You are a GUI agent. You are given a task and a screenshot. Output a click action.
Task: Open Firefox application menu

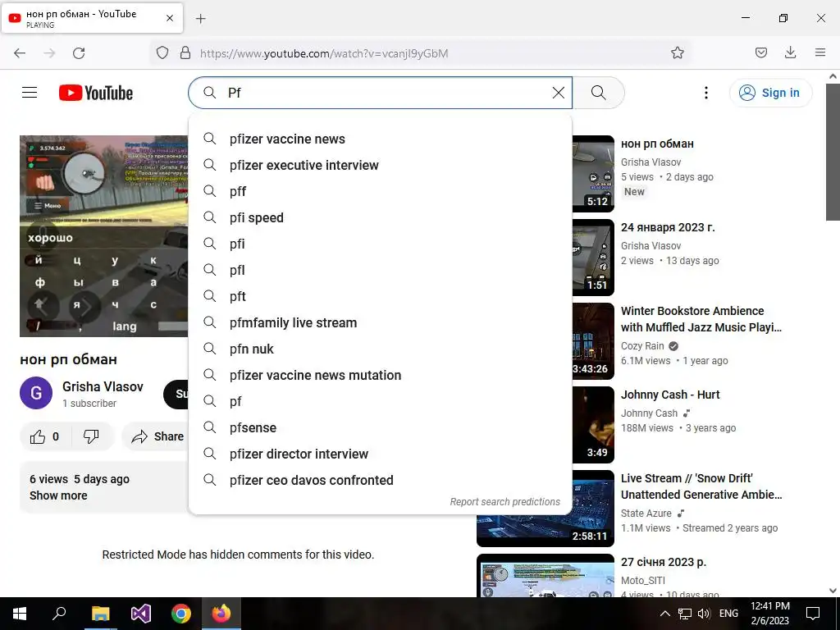tap(820, 53)
